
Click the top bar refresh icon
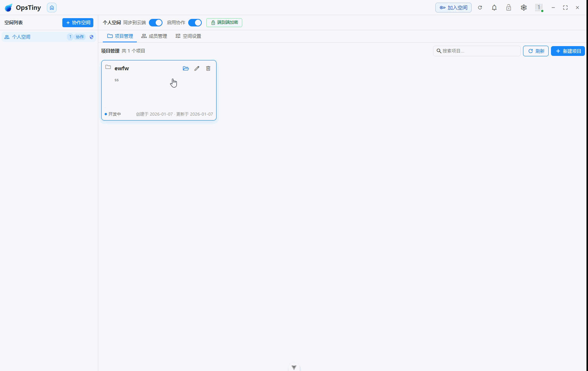click(480, 8)
